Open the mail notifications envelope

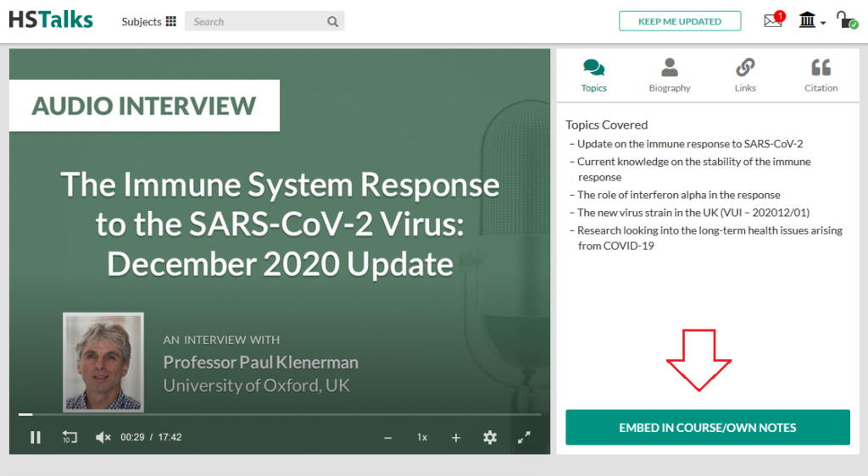point(773,21)
